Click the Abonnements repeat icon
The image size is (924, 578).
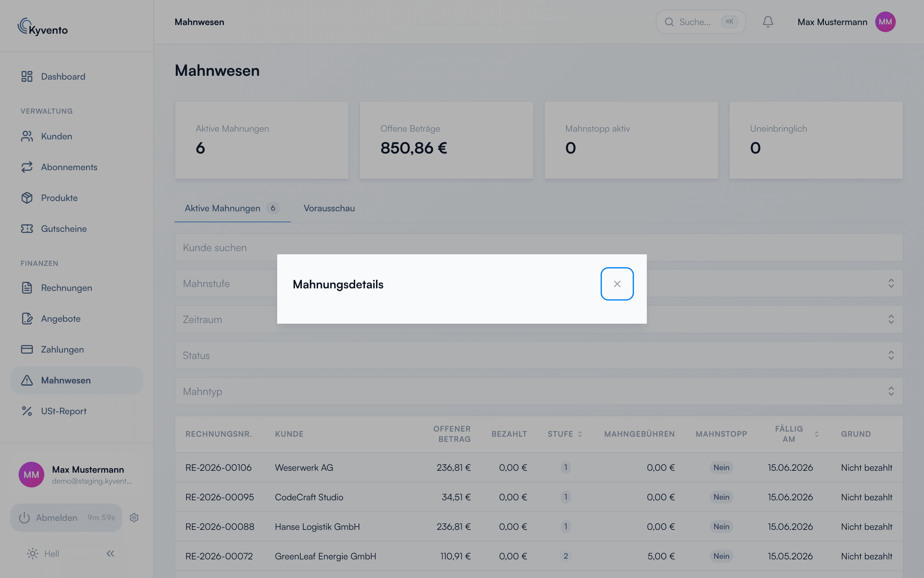click(x=27, y=167)
